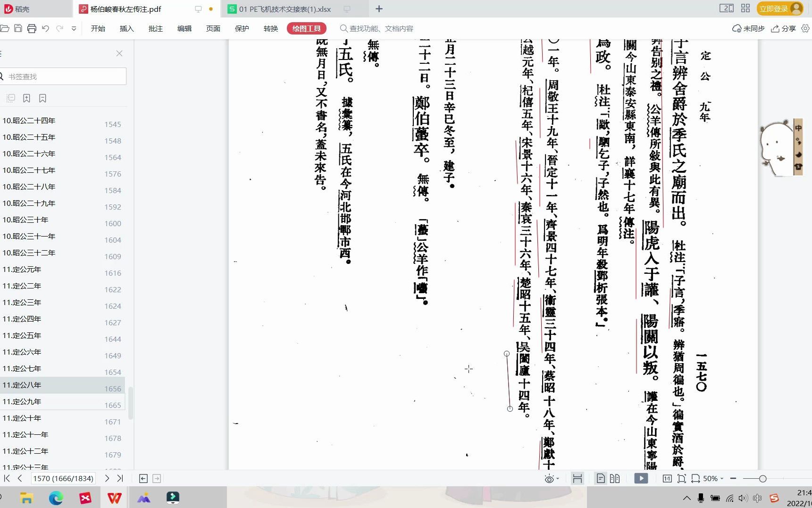
Task: Open a file with the folder icon
Action: [x=4, y=28]
